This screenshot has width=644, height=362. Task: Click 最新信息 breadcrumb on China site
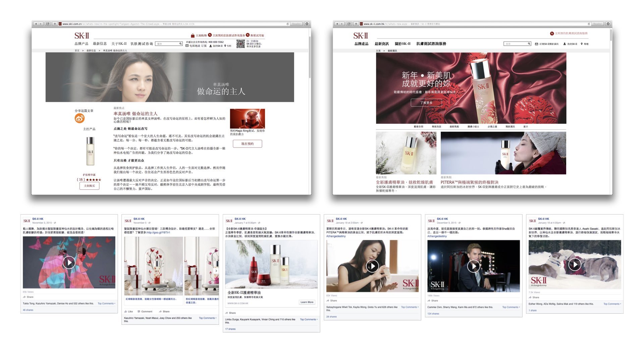pos(91,51)
